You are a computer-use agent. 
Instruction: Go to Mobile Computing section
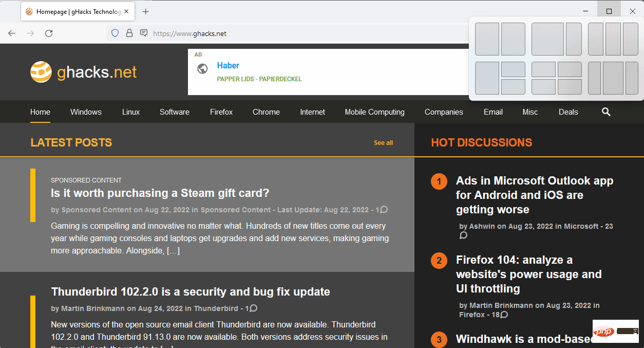[375, 112]
